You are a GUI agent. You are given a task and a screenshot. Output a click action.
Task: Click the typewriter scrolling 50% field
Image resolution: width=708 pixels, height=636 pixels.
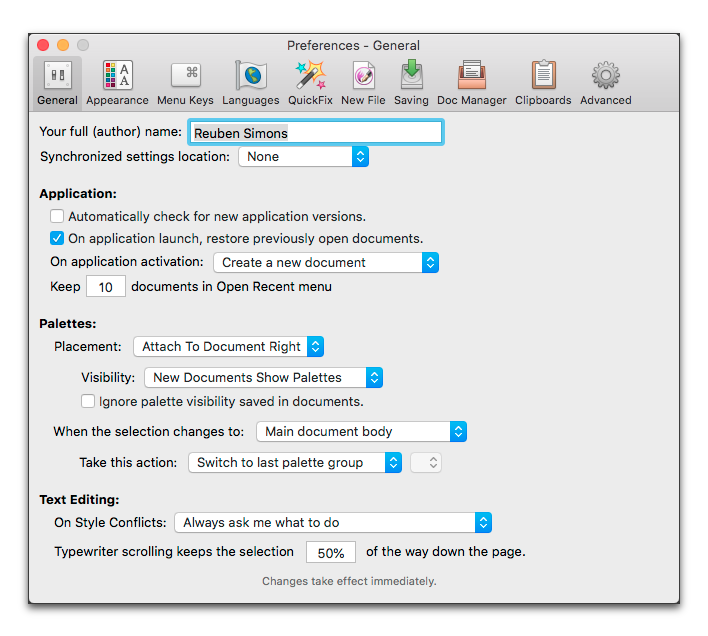331,552
